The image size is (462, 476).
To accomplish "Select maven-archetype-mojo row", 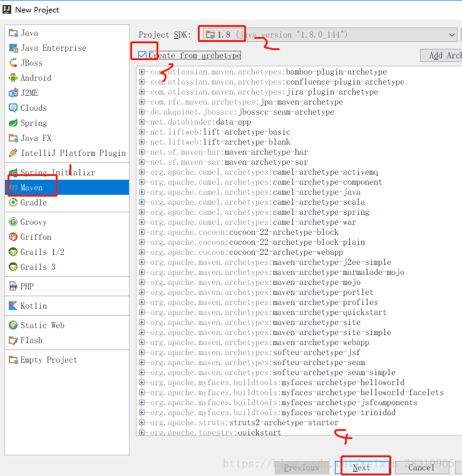I will click(x=255, y=282).
